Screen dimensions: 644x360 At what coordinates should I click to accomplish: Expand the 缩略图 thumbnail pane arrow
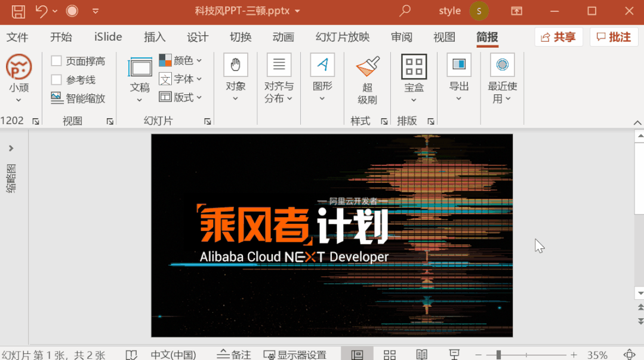click(x=11, y=148)
